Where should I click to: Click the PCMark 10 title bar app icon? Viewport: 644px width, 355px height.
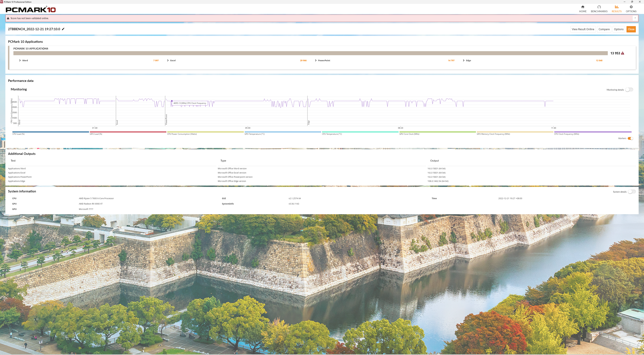pos(2,2)
